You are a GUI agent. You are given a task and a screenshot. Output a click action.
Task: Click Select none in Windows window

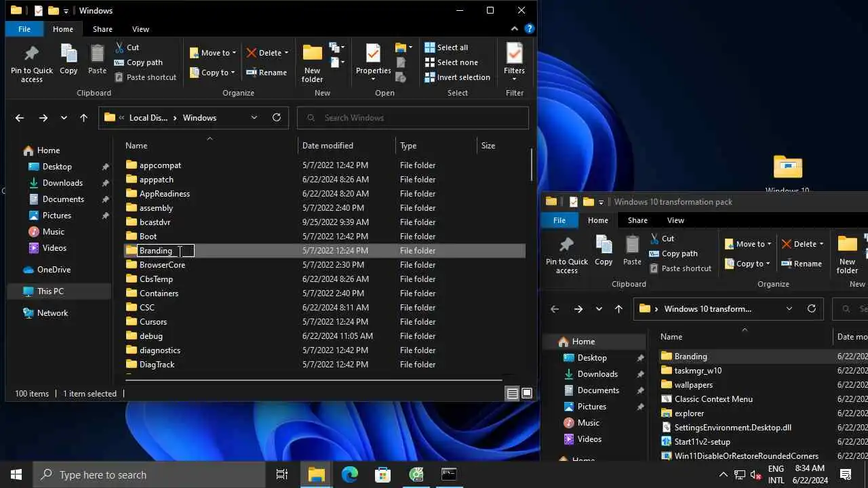point(451,62)
